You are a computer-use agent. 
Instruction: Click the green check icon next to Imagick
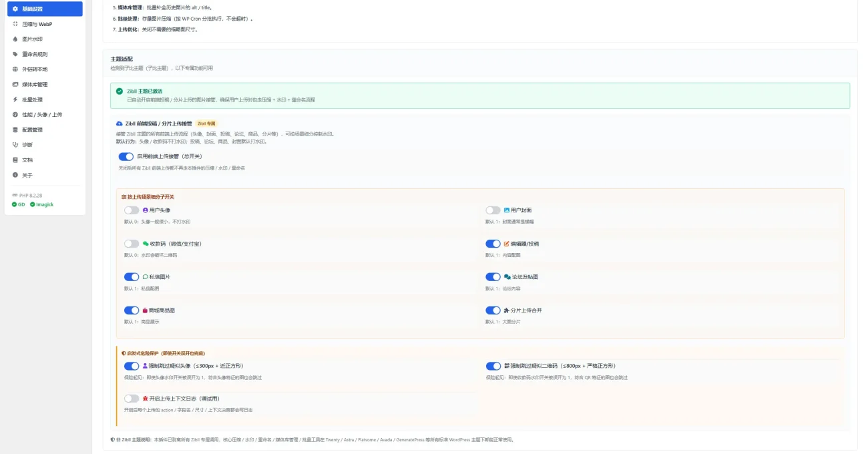(32, 204)
